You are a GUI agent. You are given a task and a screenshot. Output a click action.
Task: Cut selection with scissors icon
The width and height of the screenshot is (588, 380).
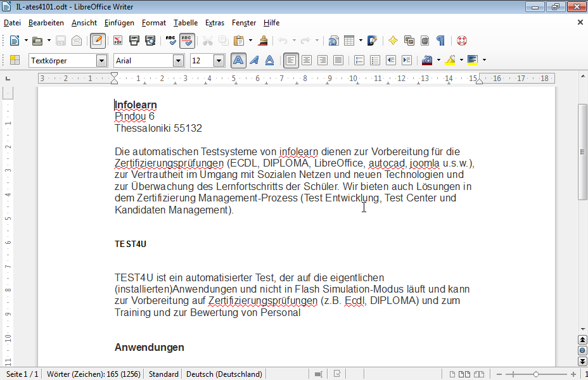click(207, 41)
